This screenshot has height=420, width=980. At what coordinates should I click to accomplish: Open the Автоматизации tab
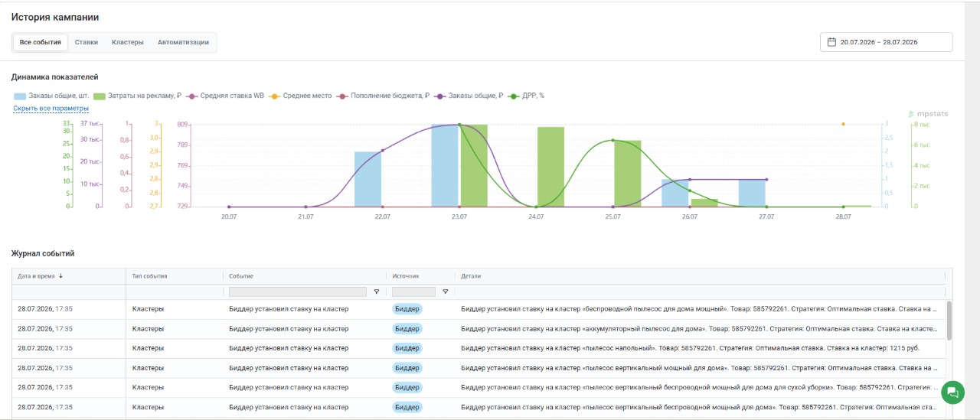184,42
